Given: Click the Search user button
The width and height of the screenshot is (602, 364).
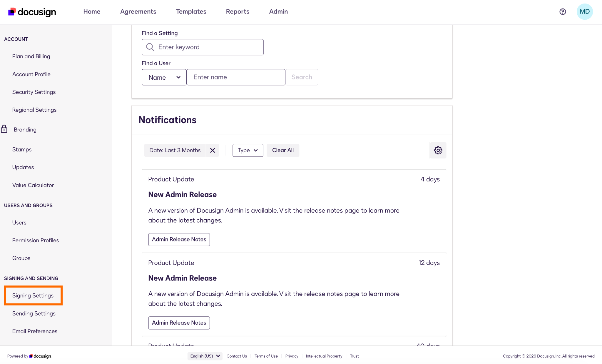Looking at the screenshot, I should 302,77.
